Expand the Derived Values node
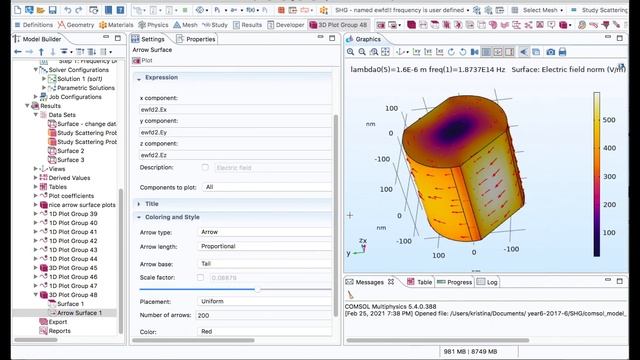 (36, 178)
